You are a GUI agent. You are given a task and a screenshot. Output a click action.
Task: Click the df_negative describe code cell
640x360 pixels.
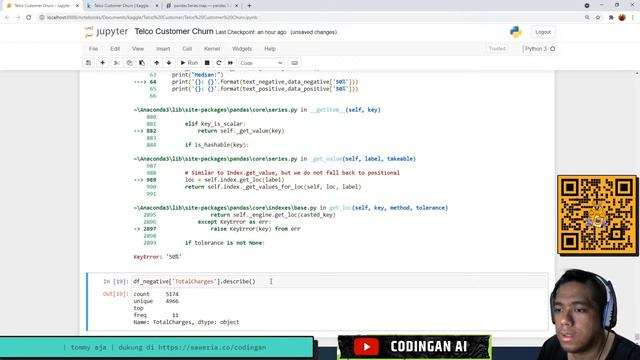[x=339, y=281]
